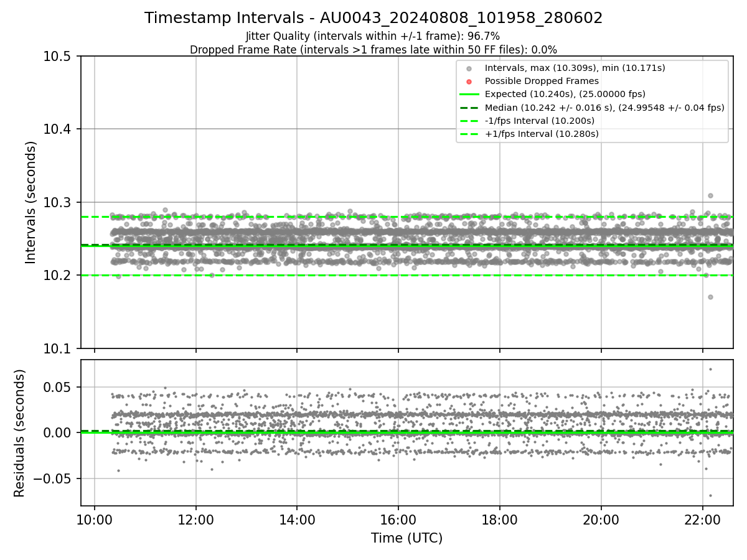Click the 'Residuals (seconds)' y-axis label
This screenshot has width=747, height=560.
pyautogui.click(x=19, y=433)
